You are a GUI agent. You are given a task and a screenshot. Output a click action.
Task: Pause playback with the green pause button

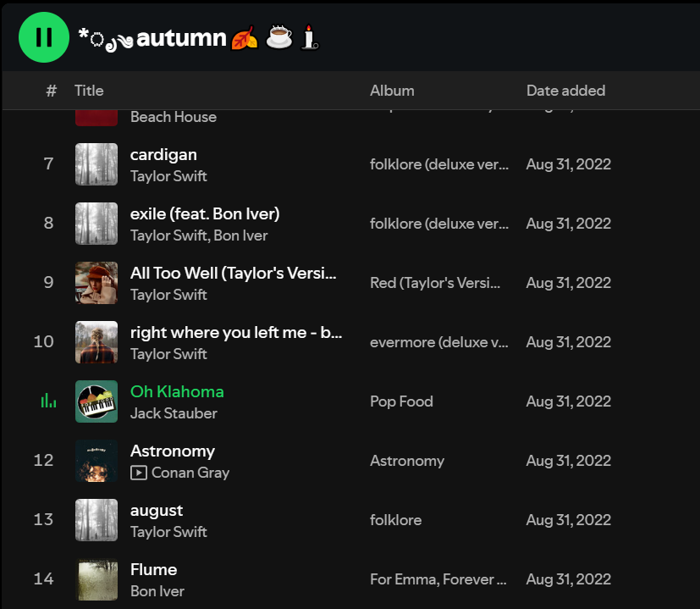point(44,37)
